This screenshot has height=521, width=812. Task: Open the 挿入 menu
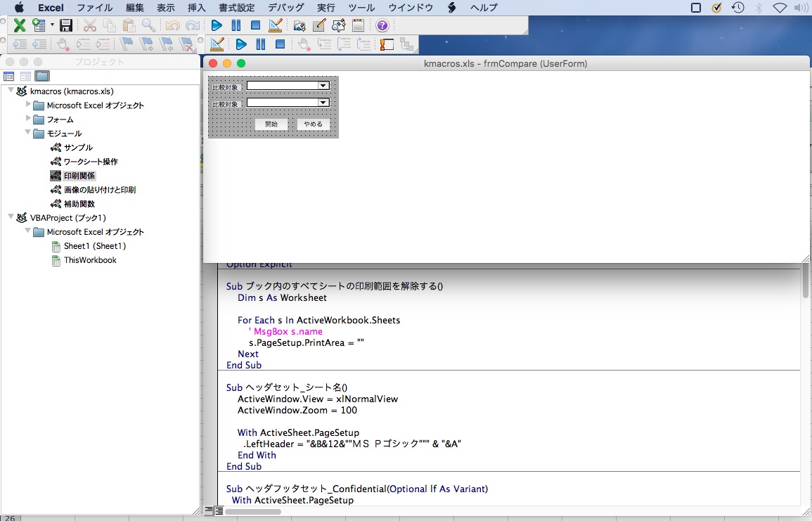coord(196,7)
